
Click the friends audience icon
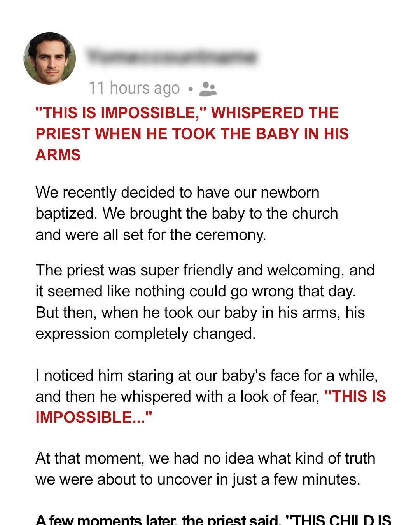tap(208, 89)
